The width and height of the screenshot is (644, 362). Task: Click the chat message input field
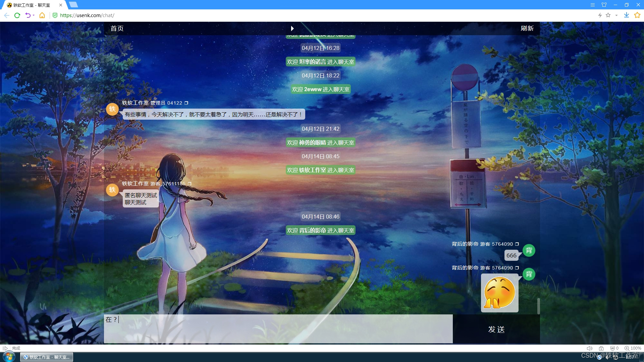pyautogui.click(x=278, y=328)
